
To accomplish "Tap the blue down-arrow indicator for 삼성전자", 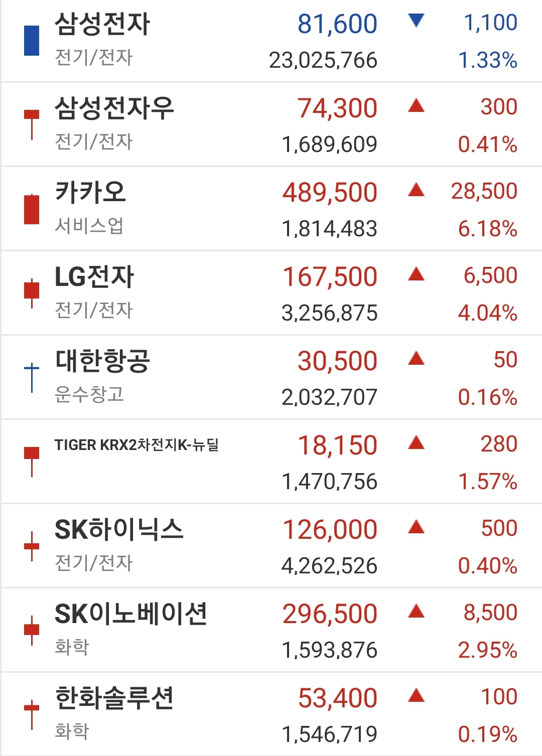I will coord(417,21).
